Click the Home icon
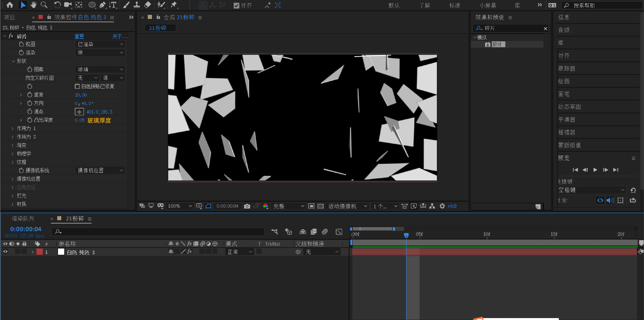The image size is (644, 320). pyautogui.click(x=10, y=5)
